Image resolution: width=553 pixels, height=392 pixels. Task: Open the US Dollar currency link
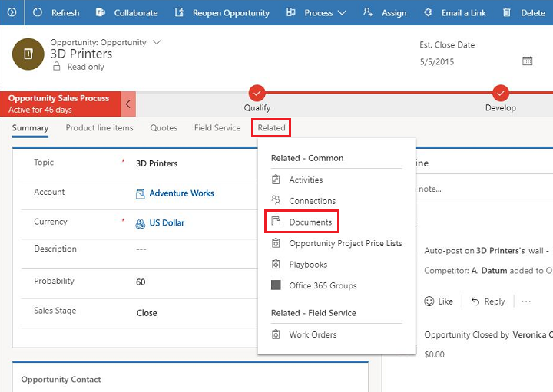click(167, 223)
